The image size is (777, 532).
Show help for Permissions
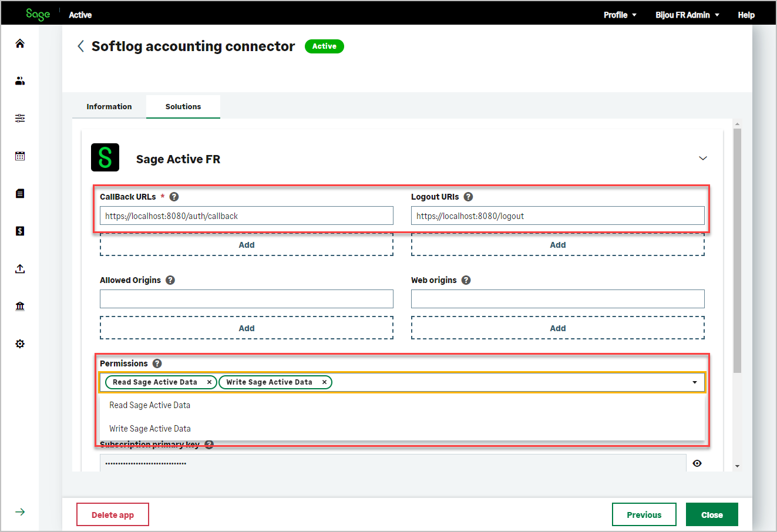[157, 363]
